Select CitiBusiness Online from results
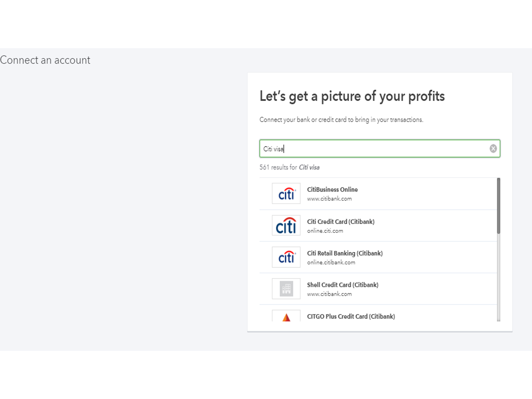This screenshot has height=399, width=532. click(332, 190)
